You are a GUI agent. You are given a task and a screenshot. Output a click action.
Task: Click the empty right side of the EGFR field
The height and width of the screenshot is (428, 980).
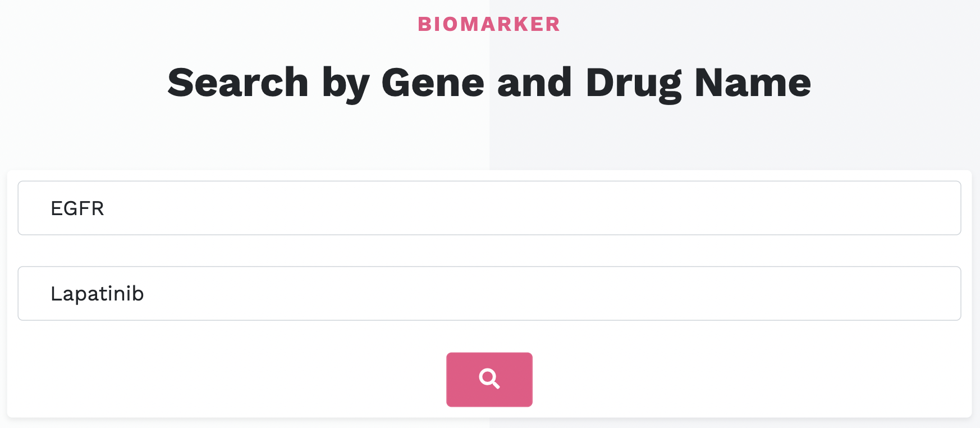[786, 208]
